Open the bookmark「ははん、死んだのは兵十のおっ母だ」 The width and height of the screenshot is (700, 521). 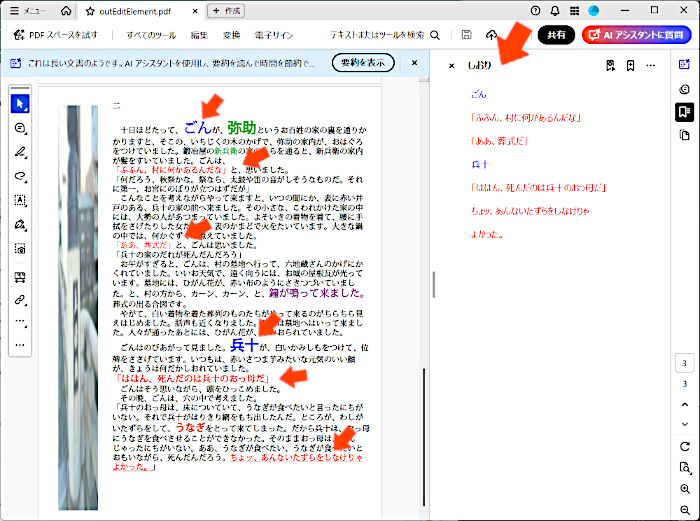(x=538, y=188)
